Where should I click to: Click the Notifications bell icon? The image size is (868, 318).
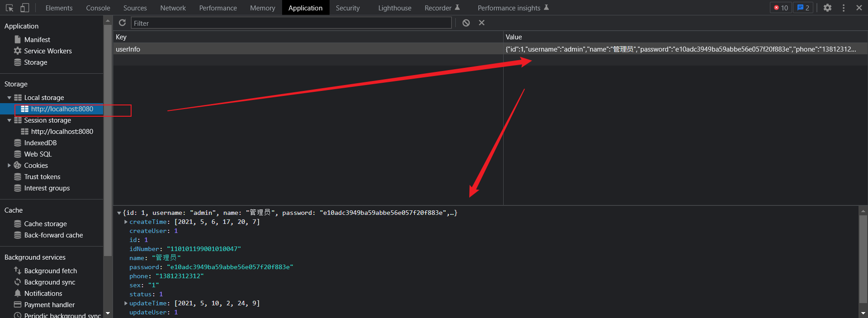[18, 293]
